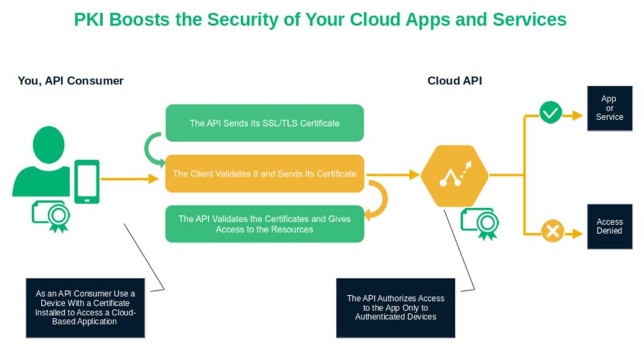Select 'The Client Validates It' orange box

(265, 174)
